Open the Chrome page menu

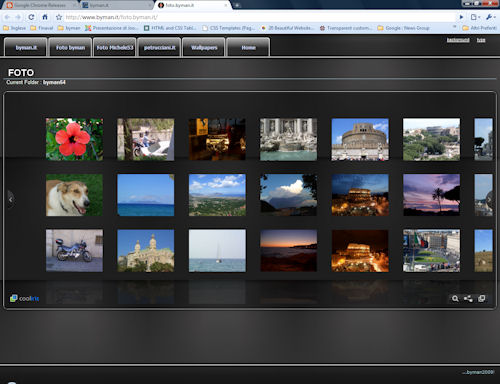point(475,17)
